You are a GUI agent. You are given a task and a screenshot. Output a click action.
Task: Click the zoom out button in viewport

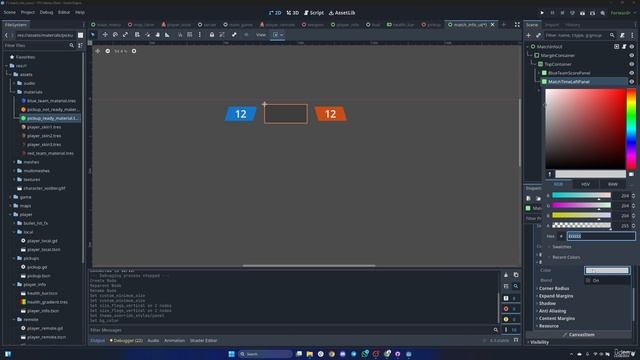tap(108, 51)
